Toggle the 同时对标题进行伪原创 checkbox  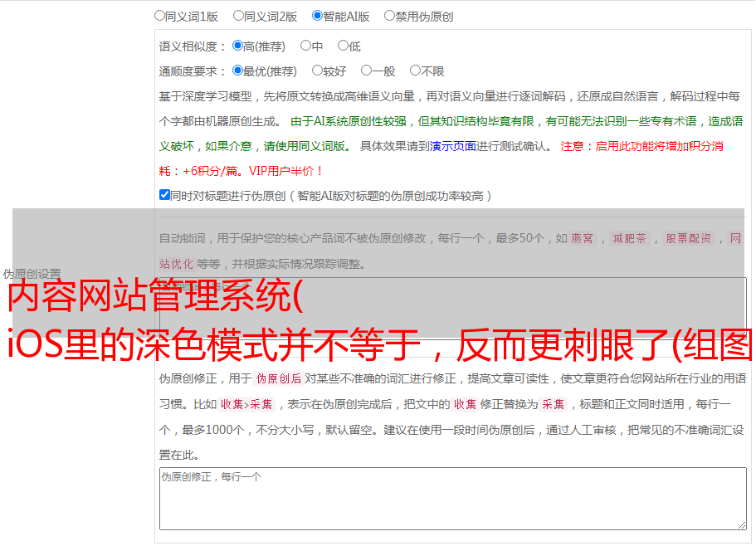pyautogui.click(x=164, y=195)
